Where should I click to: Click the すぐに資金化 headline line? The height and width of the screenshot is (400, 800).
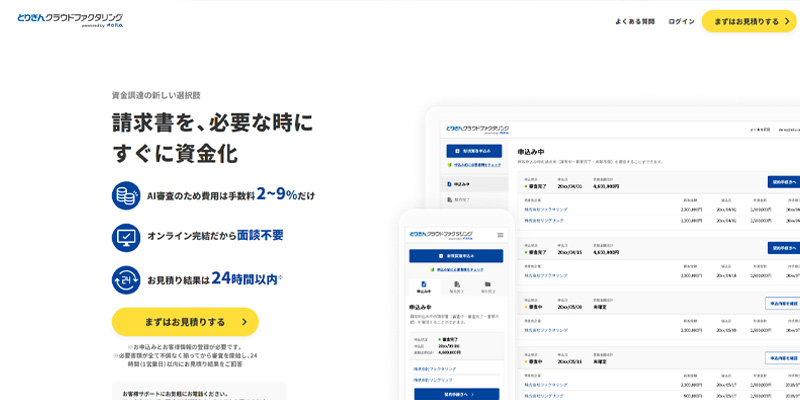(x=175, y=153)
